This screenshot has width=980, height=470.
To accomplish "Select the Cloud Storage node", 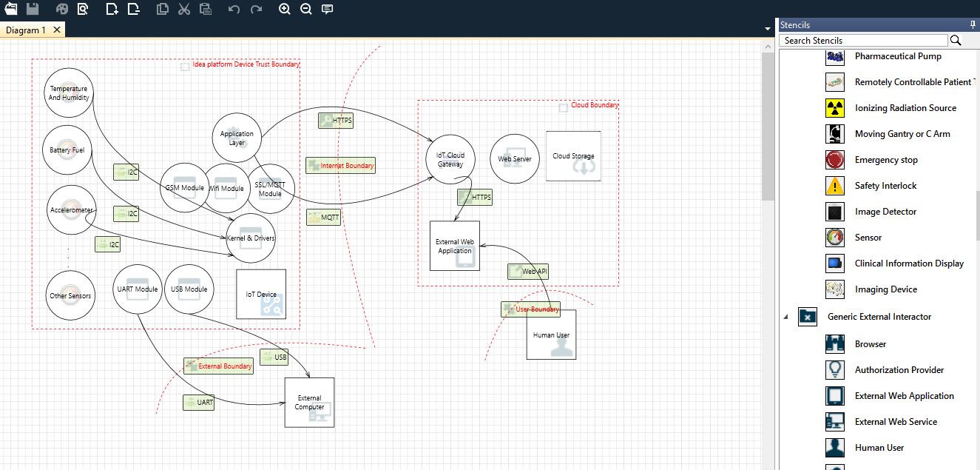I will tap(573, 156).
